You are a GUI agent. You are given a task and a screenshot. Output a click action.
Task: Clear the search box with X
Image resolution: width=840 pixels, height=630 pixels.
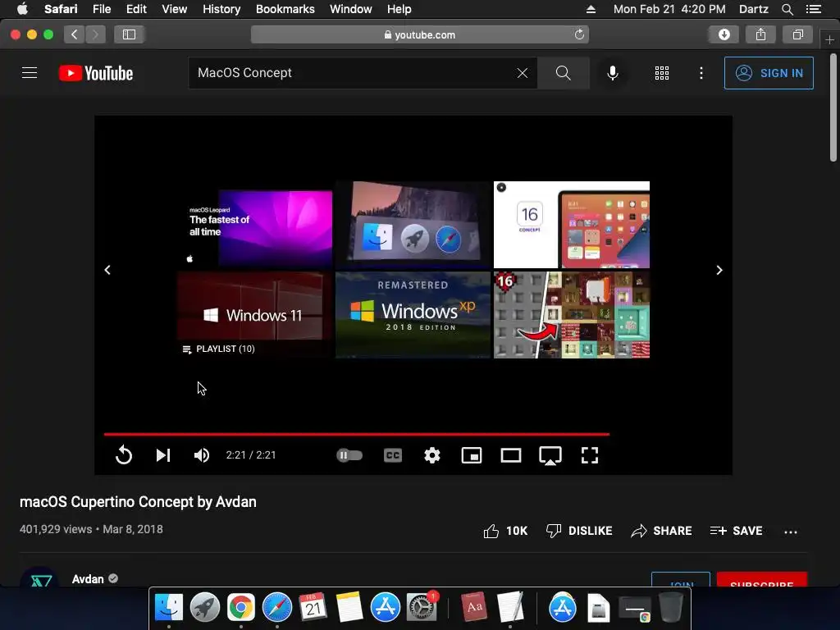point(523,73)
